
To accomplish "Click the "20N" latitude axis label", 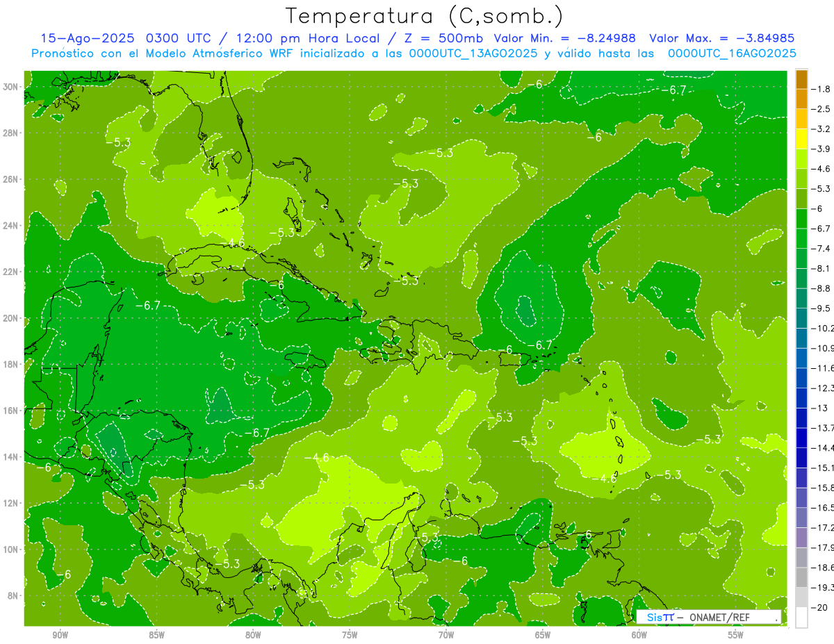I will tap(11, 318).
